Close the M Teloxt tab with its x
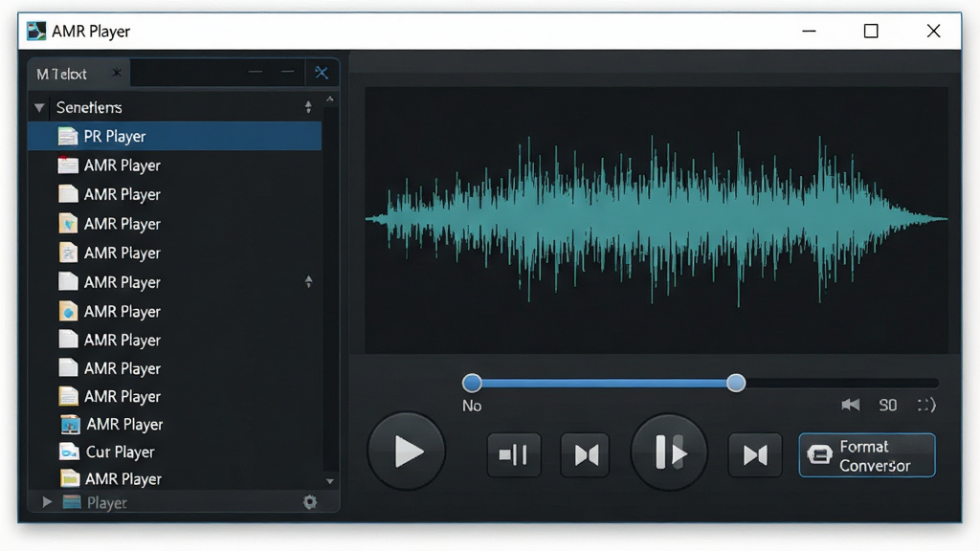The width and height of the screenshot is (980, 551). [116, 73]
